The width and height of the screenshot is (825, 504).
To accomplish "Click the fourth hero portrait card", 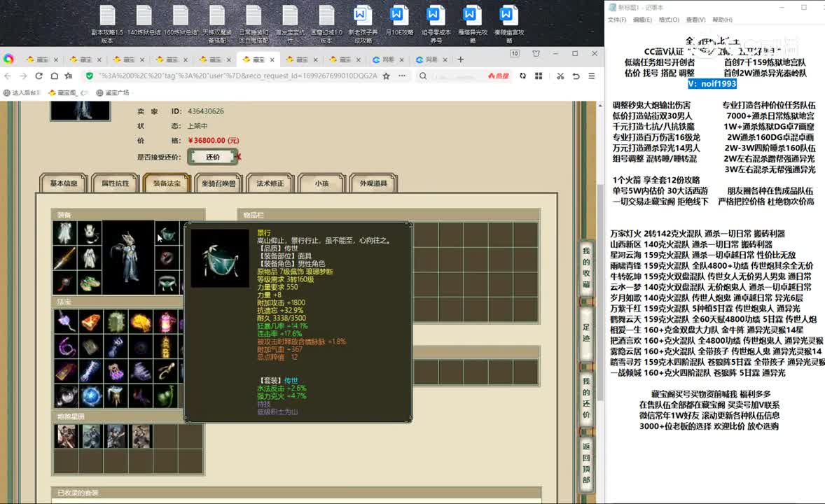I will pos(141,436).
